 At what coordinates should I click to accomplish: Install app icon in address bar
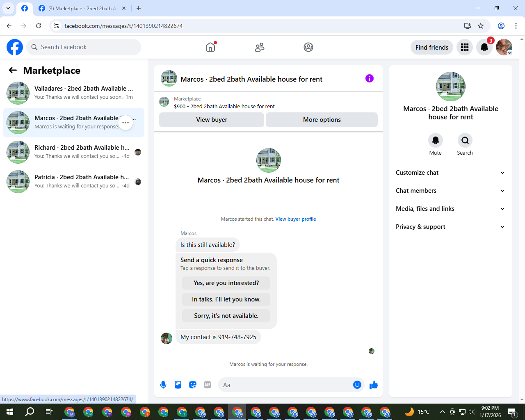coord(467,26)
